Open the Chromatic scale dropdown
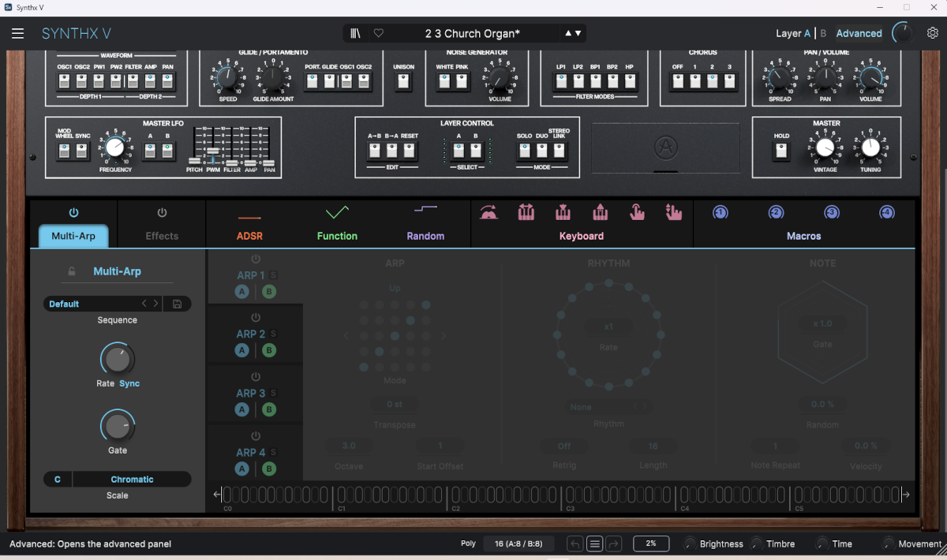This screenshot has height=560, width=947. [132, 480]
